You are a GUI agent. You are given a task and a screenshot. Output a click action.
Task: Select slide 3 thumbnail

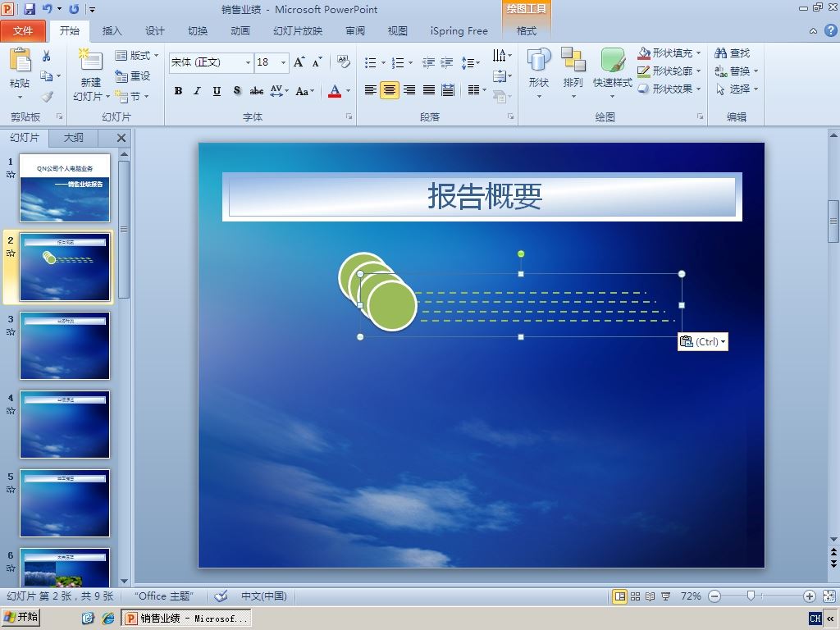pyautogui.click(x=65, y=345)
